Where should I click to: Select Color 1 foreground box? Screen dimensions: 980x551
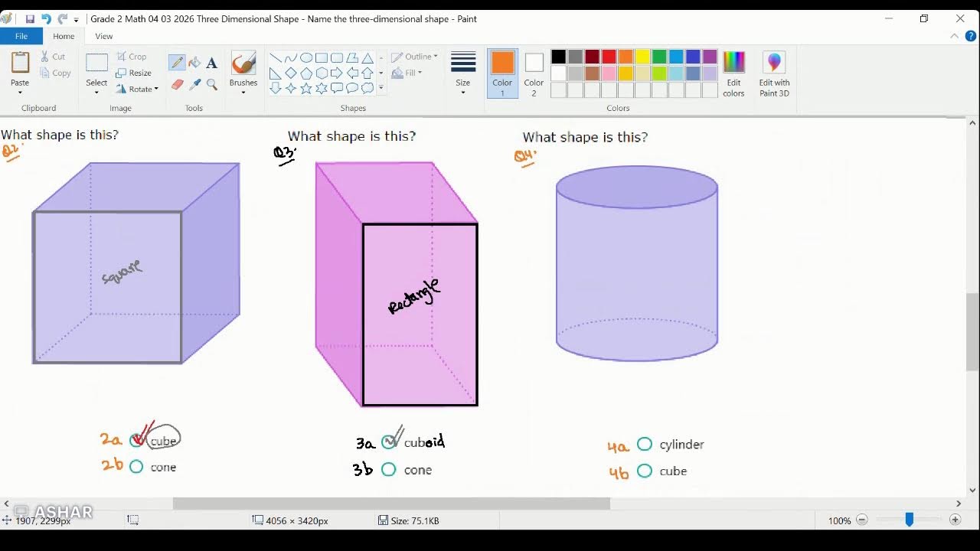[502, 73]
